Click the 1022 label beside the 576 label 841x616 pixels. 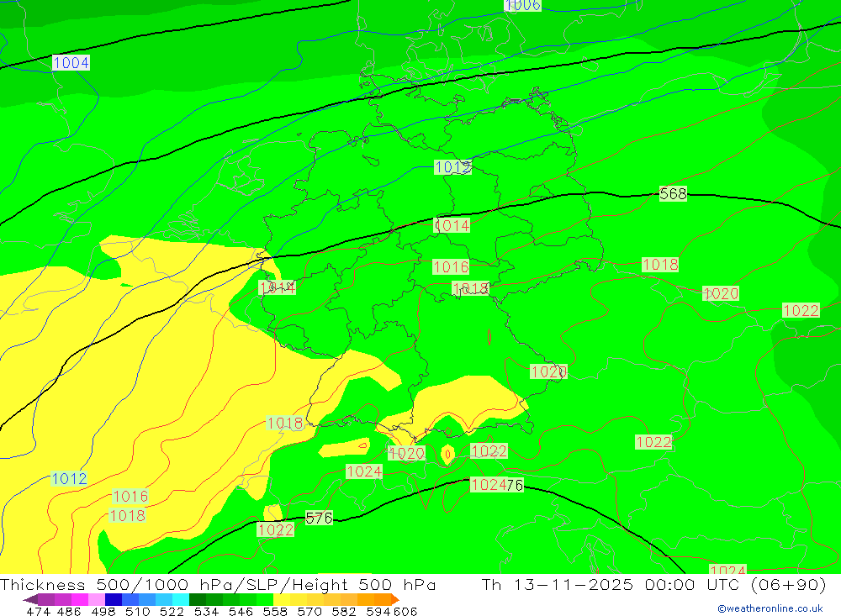[x=276, y=529]
